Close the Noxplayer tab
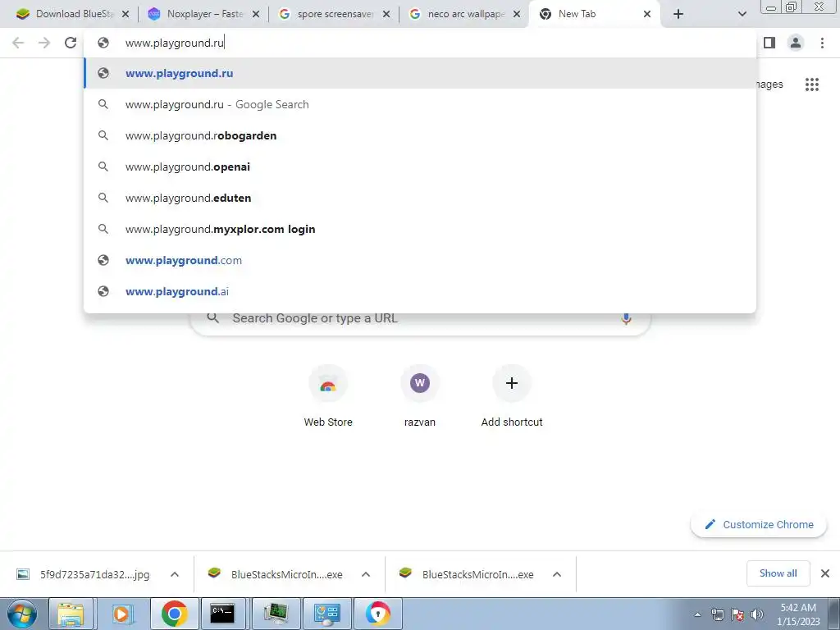 (256, 14)
